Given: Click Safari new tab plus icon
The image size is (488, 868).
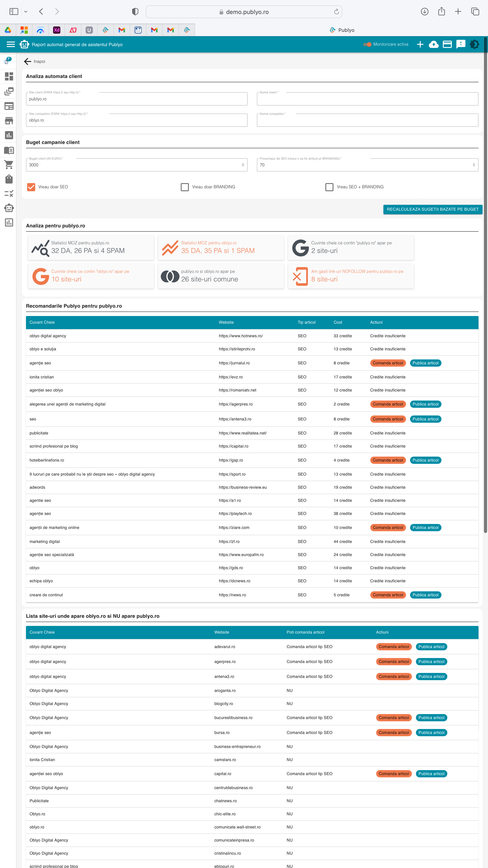Looking at the screenshot, I should click(x=458, y=12).
